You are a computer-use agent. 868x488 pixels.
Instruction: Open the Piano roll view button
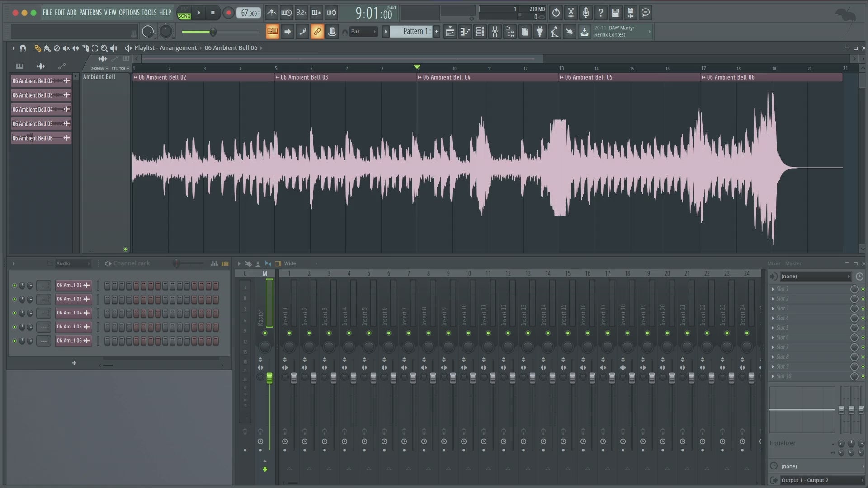(x=465, y=32)
